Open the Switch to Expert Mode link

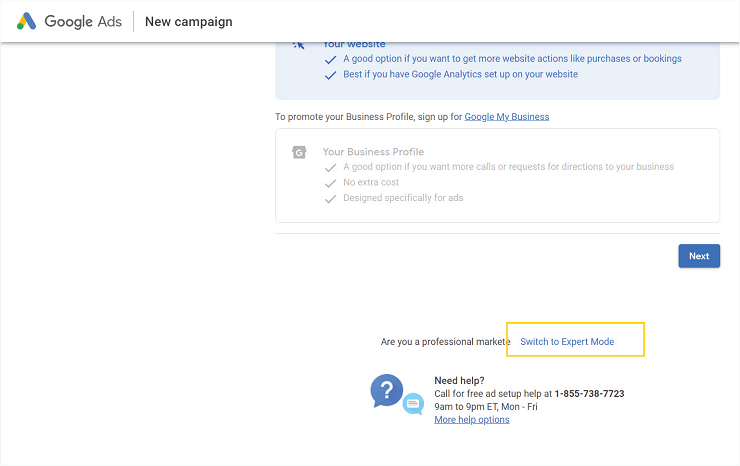point(567,341)
